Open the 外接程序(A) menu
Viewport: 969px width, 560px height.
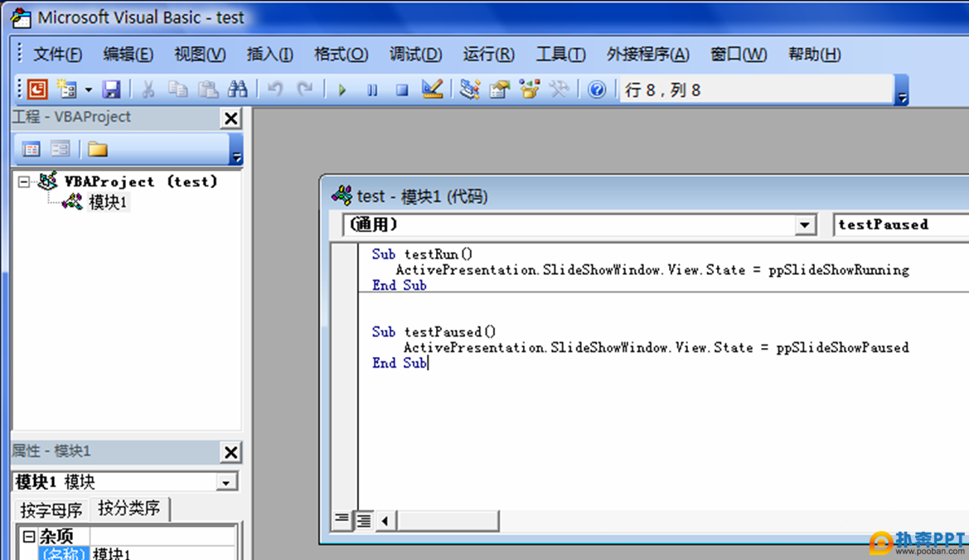pos(647,55)
